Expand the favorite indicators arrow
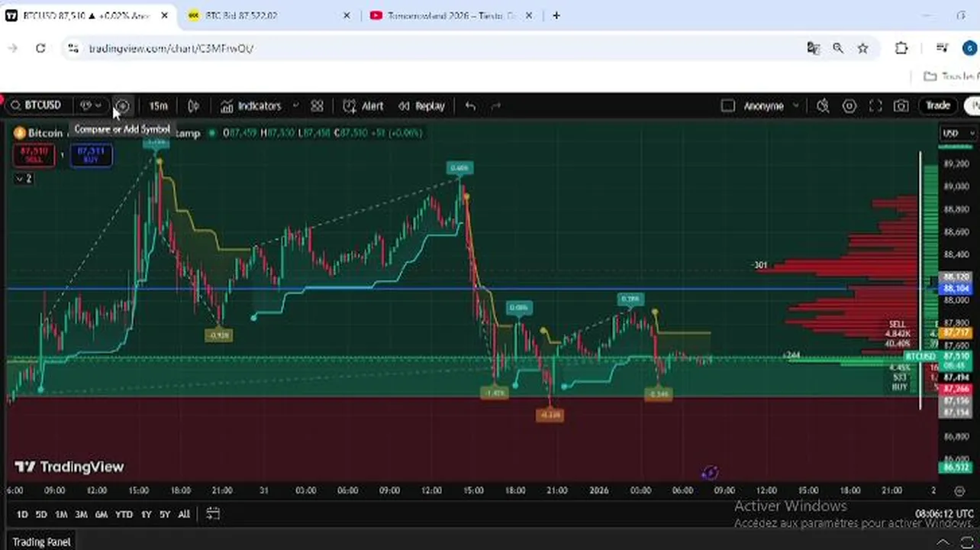Viewport: 980px width, 550px height. click(295, 106)
